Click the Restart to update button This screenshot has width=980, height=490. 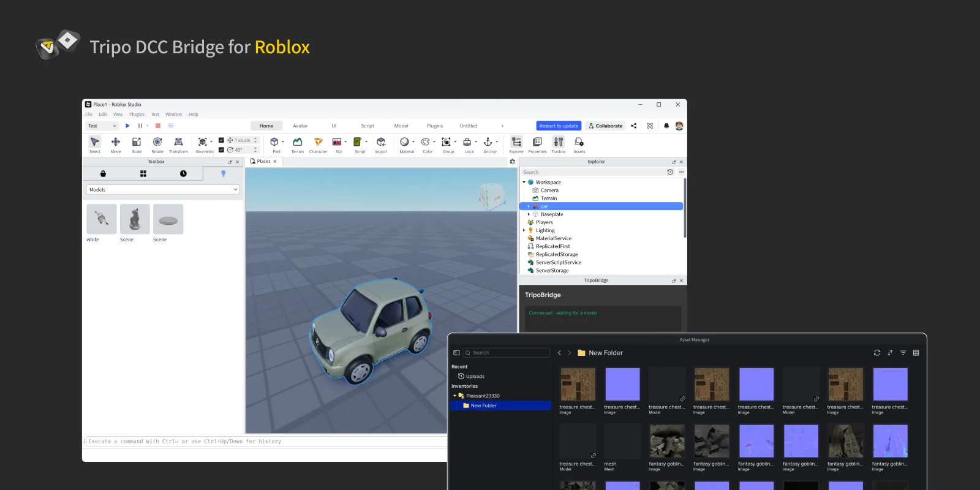(559, 126)
